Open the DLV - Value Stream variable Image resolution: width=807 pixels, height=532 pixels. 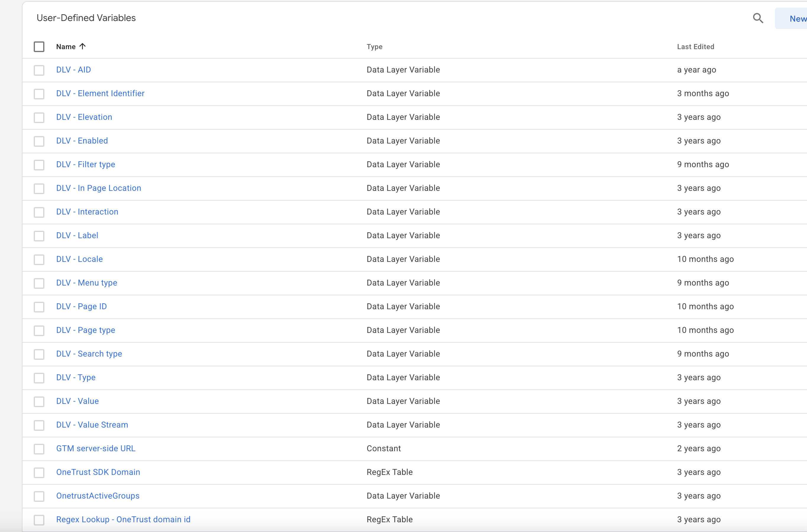(92, 425)
